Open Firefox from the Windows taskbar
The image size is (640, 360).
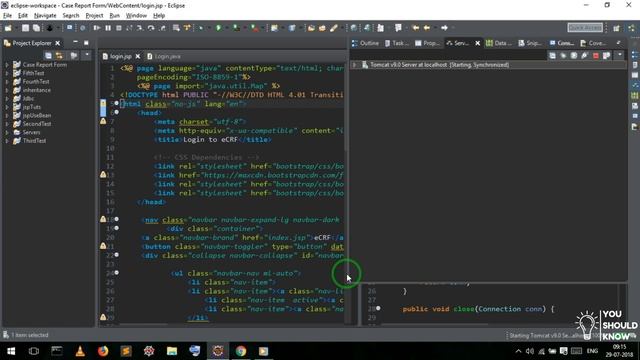(103, 351)
